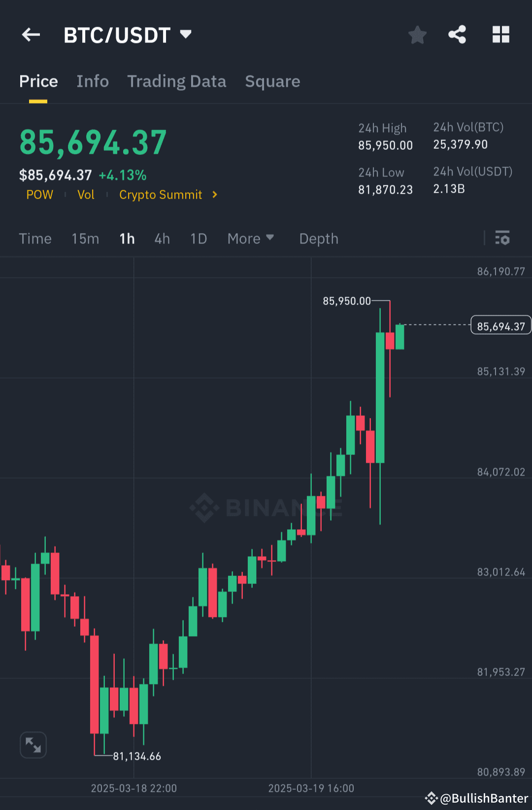The image size is (532, 810).
Task: Expand the chart with the fullscreen icon
Action: (x=33, y=745)
